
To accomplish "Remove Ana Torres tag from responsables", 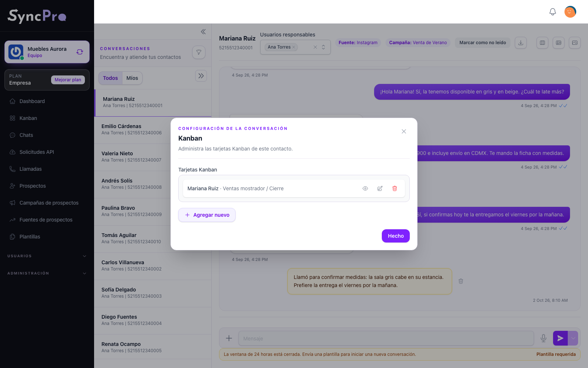I will point(294,47).
